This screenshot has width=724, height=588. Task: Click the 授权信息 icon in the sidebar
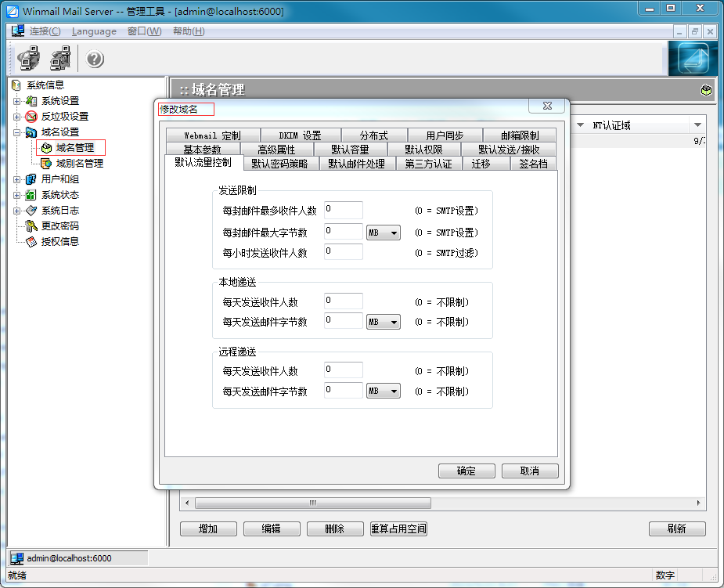31,242
